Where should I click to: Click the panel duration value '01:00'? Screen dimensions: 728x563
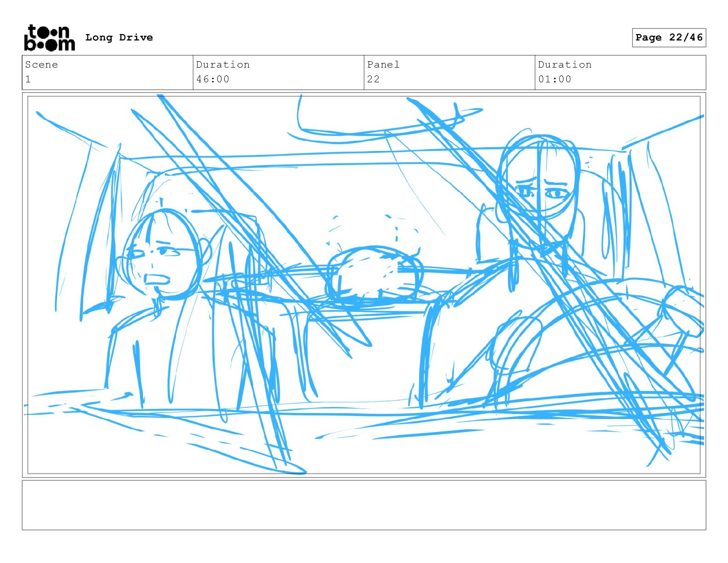point(555,79)
